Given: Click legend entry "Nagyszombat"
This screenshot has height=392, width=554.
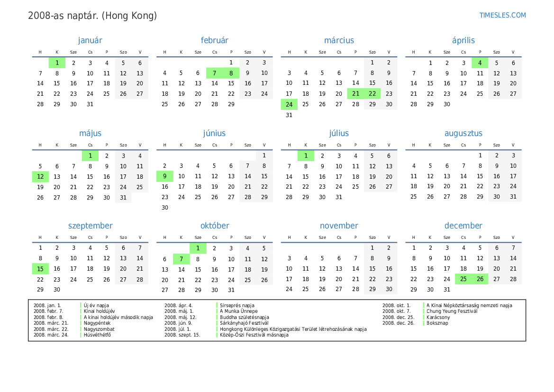Looking at the screenshot, I should point(99,329).
